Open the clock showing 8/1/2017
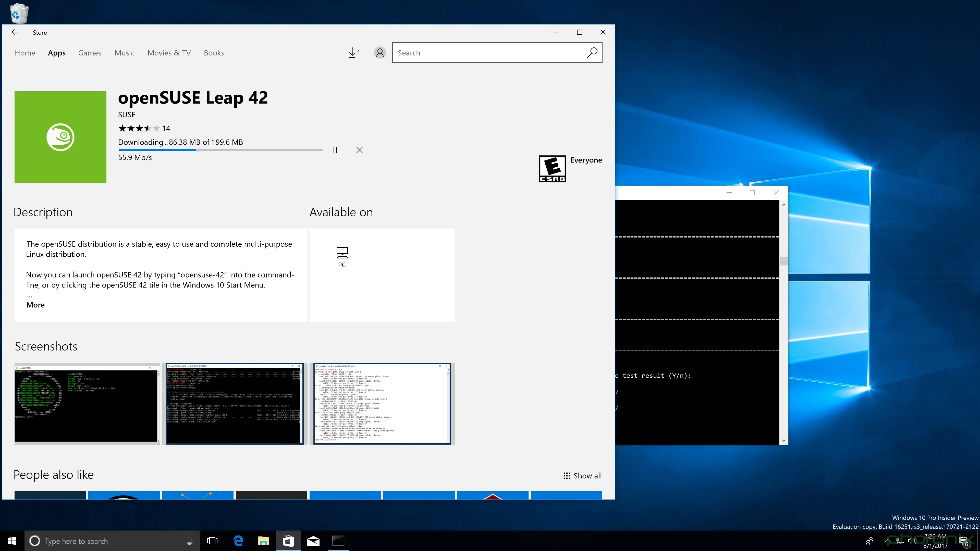The width and height of the screenshot is (980, 551). [935, 541]
